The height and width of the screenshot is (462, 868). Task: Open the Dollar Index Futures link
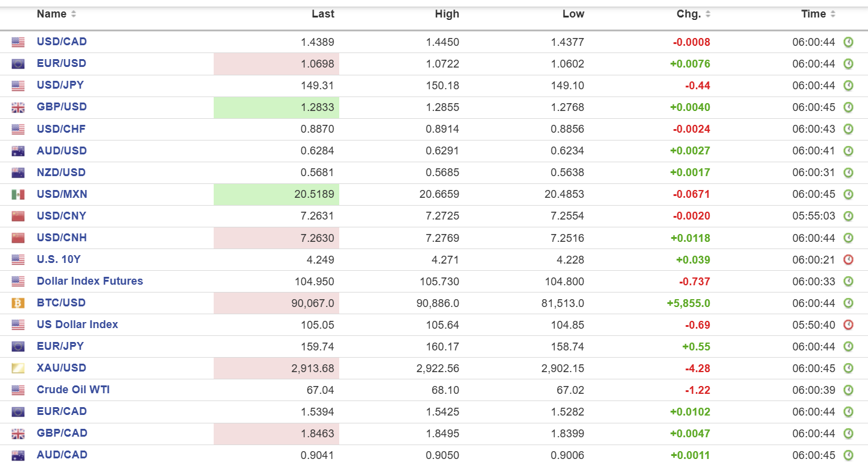tap(90, 281)
